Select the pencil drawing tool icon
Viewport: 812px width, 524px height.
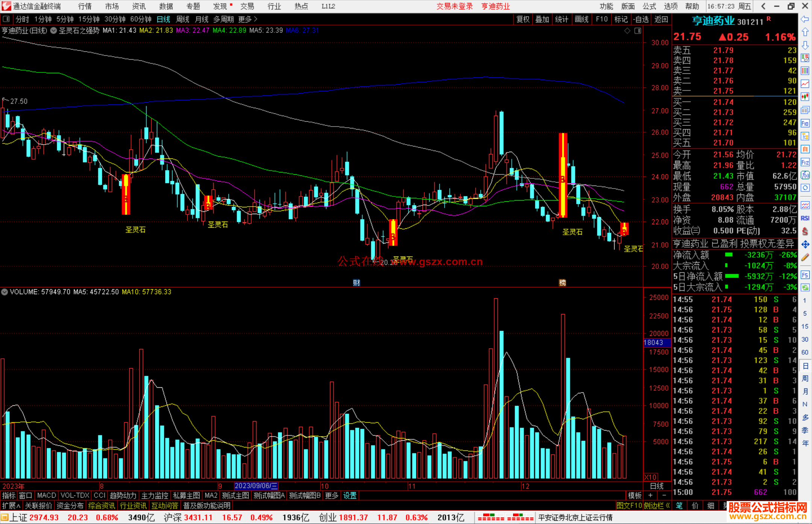click(805, 257)
